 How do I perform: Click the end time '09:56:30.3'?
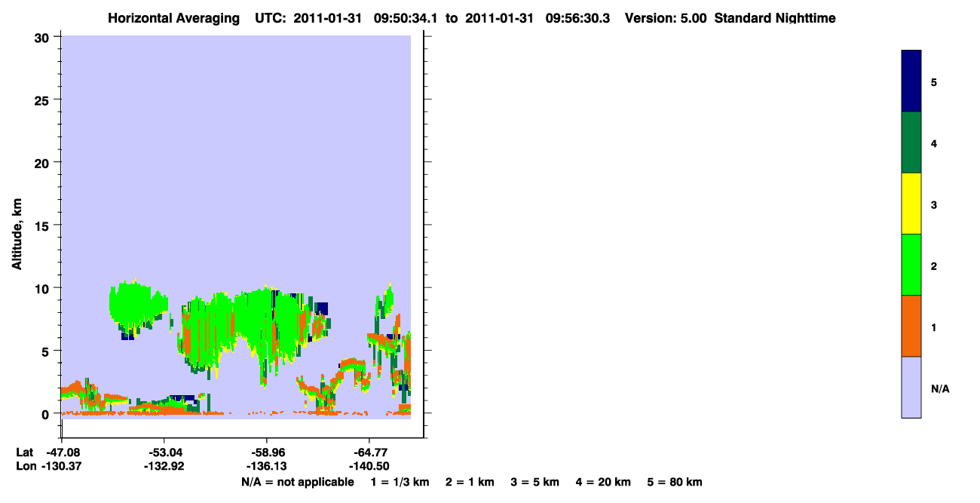577,18
